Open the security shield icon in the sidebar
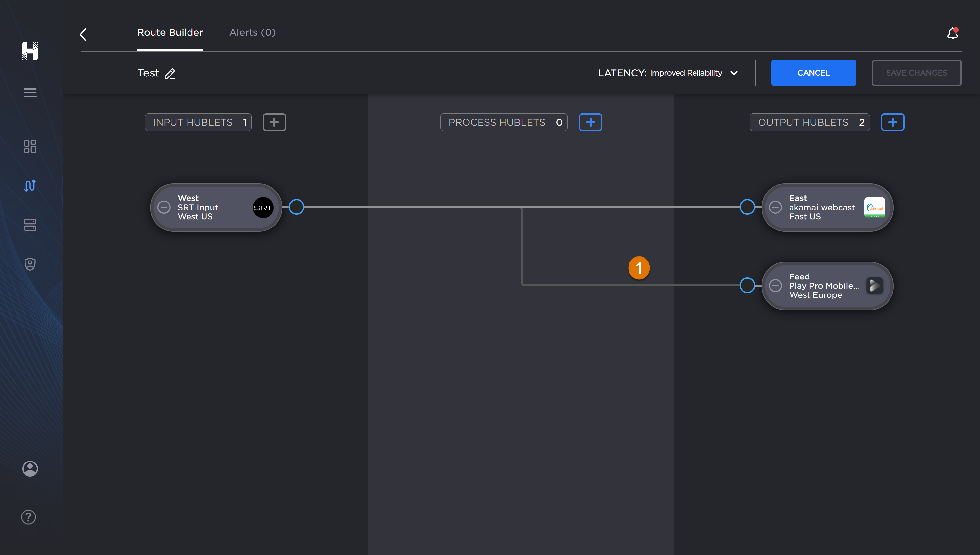 [30, 264]
